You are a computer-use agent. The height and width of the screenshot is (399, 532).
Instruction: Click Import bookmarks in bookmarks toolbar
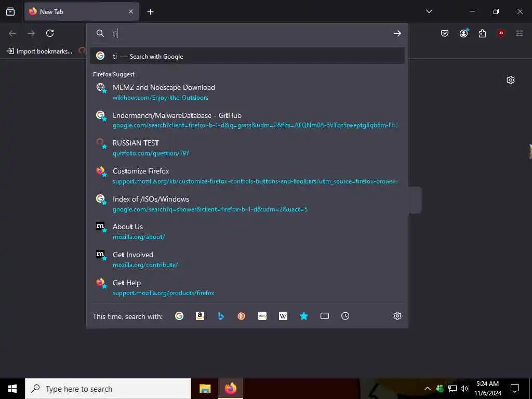point(39,51)
